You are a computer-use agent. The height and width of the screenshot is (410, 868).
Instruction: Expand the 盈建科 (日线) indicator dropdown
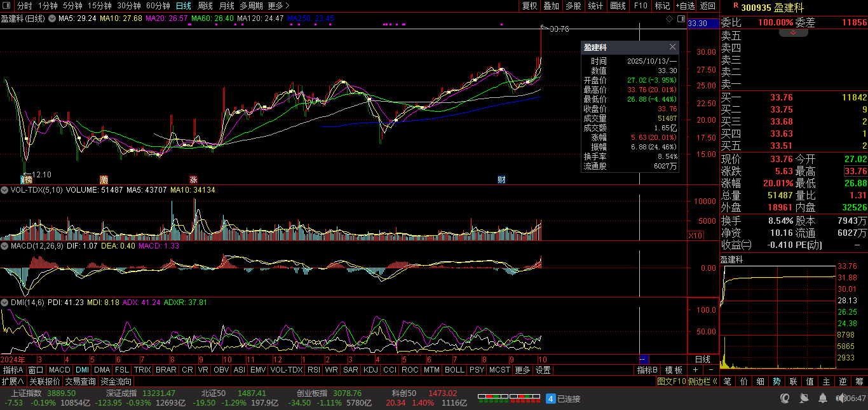[51, 19]
